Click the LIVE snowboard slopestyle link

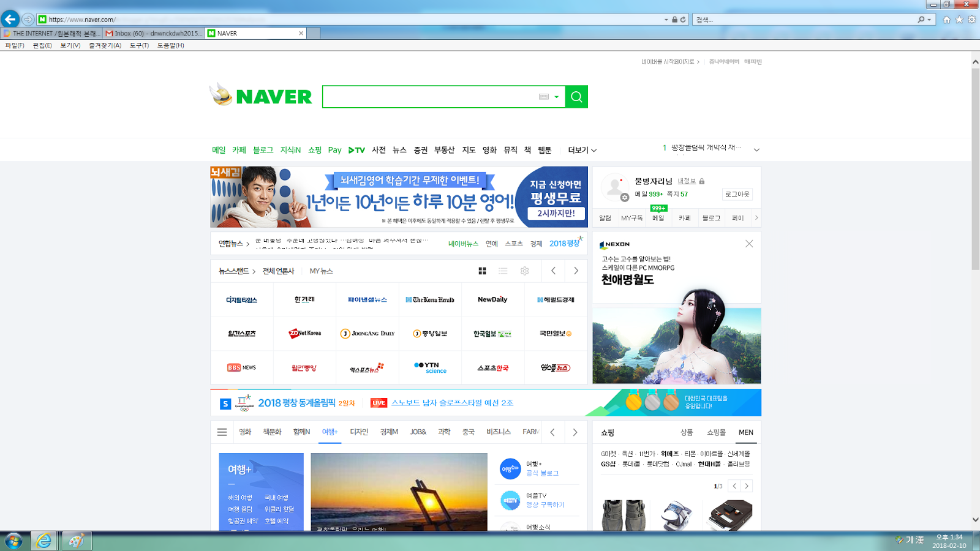click(452, 403)
